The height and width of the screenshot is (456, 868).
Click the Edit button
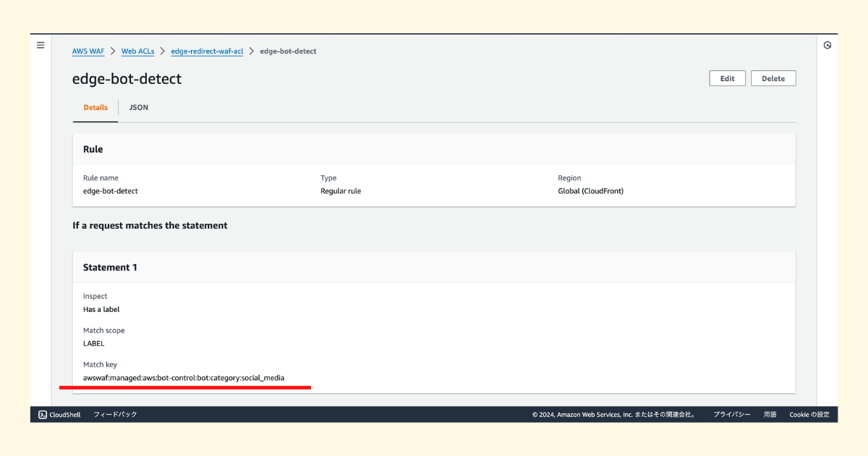727,78
